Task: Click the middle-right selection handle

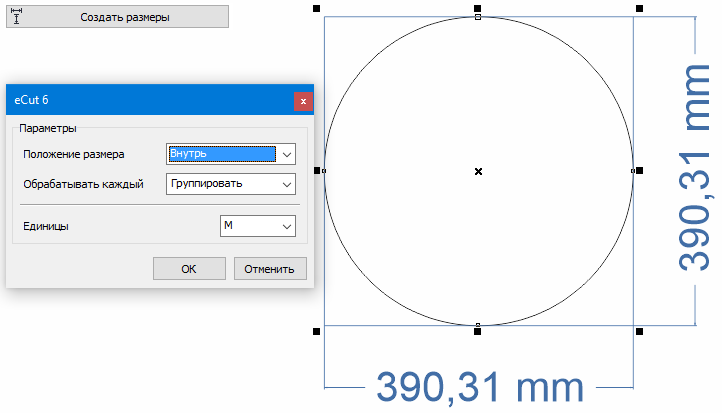Action: 639,171
